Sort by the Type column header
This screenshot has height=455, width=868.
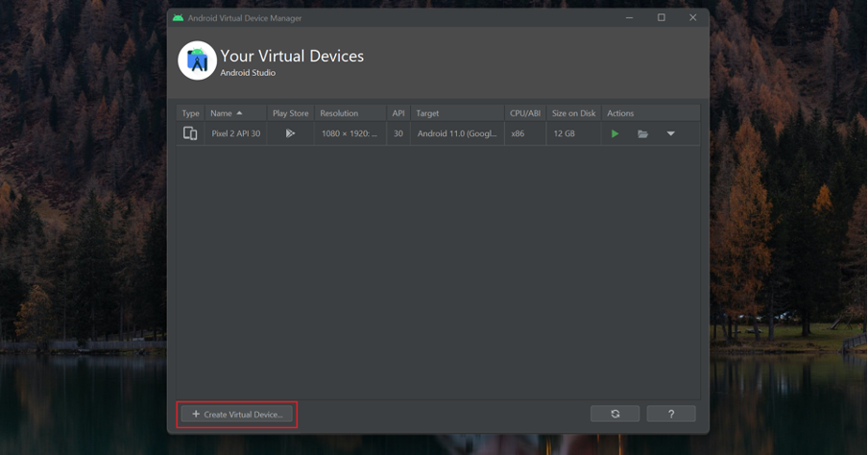[190, 113]
